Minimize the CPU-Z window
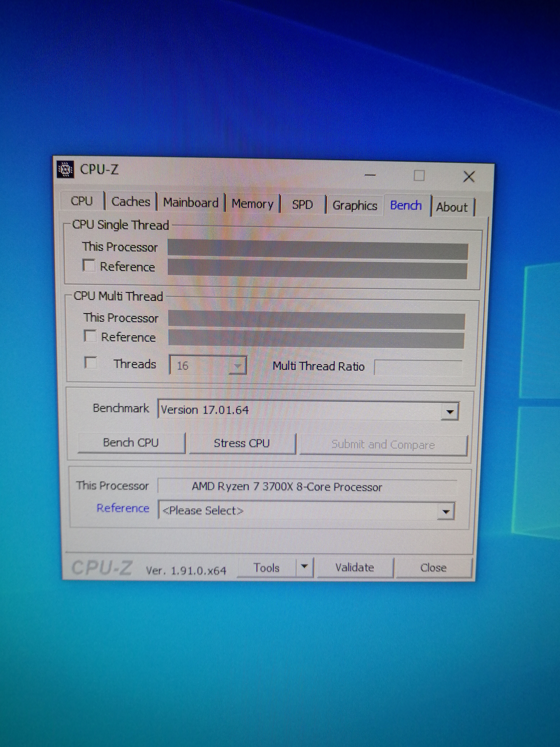Viewport: 560px width, 747px height. [370, 175]
